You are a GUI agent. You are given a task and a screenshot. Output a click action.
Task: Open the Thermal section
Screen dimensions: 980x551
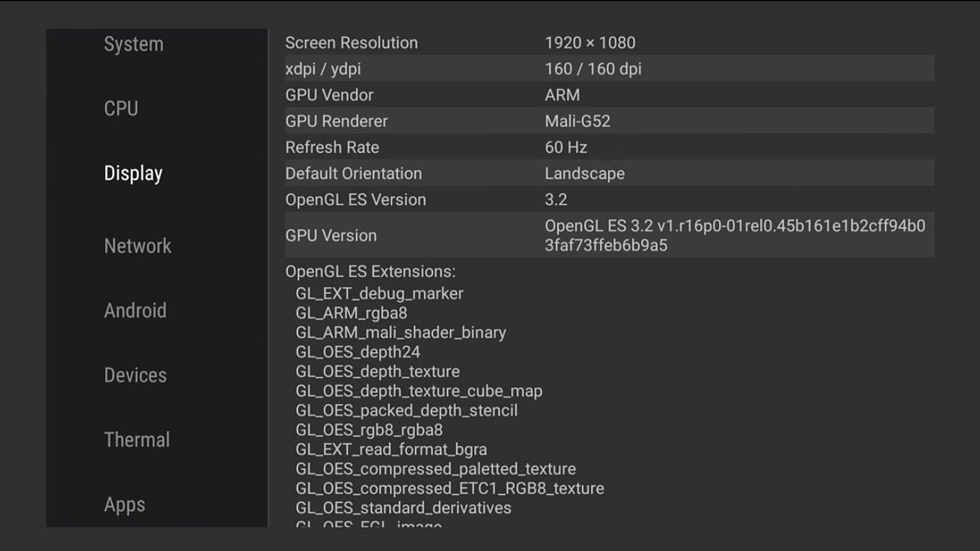click(137, 440)
